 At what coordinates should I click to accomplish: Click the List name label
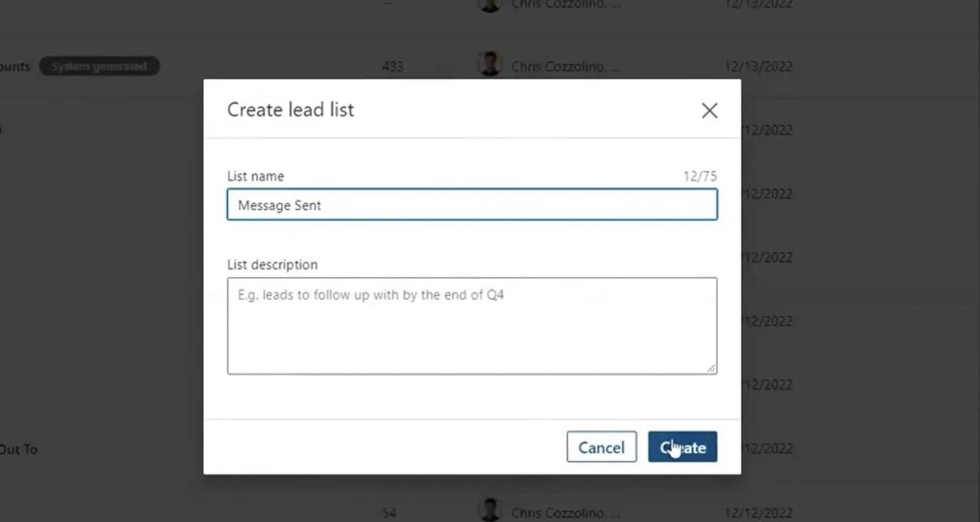(x=255, y=176)
